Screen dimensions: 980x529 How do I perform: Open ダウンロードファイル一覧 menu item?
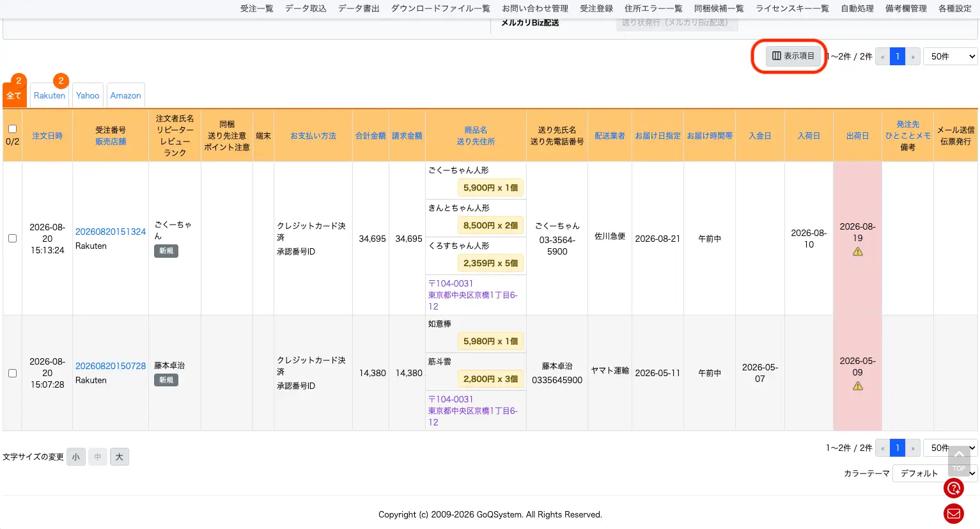click(440, 8)
